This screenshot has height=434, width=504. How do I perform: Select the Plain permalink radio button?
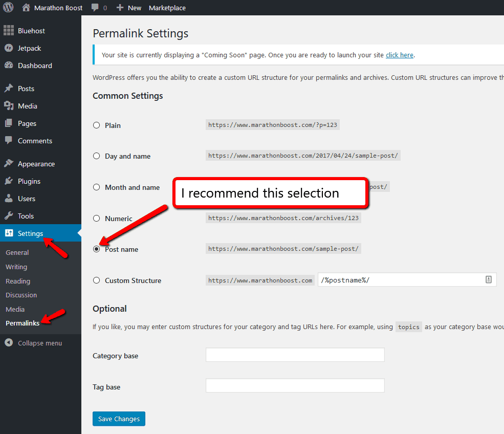(x=96, y=125)
